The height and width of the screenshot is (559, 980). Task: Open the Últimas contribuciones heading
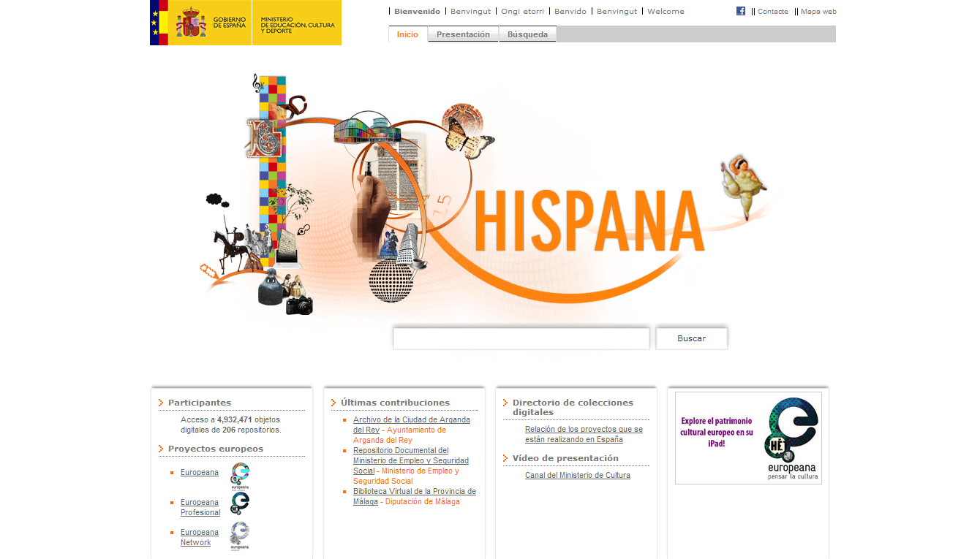coord(395,403)
